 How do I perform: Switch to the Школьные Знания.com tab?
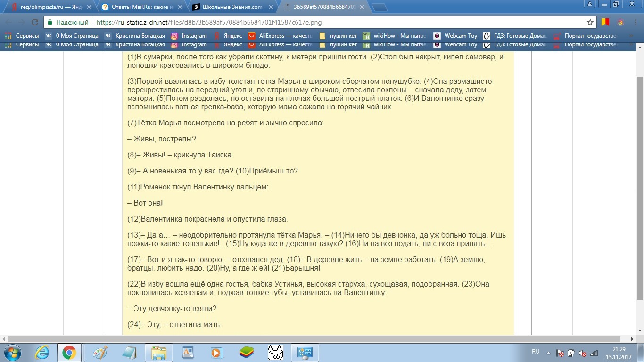pos(233,8)
